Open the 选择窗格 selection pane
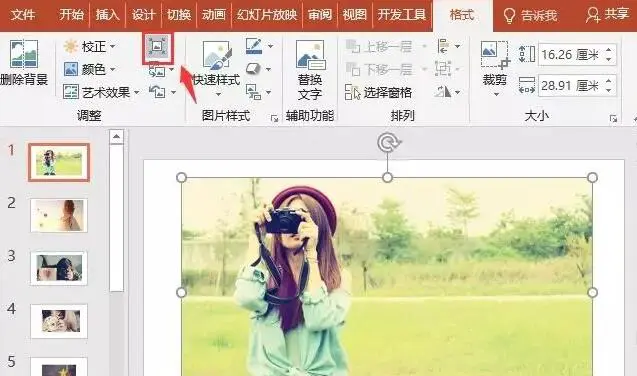637x376 pixels. click(378, 92)
